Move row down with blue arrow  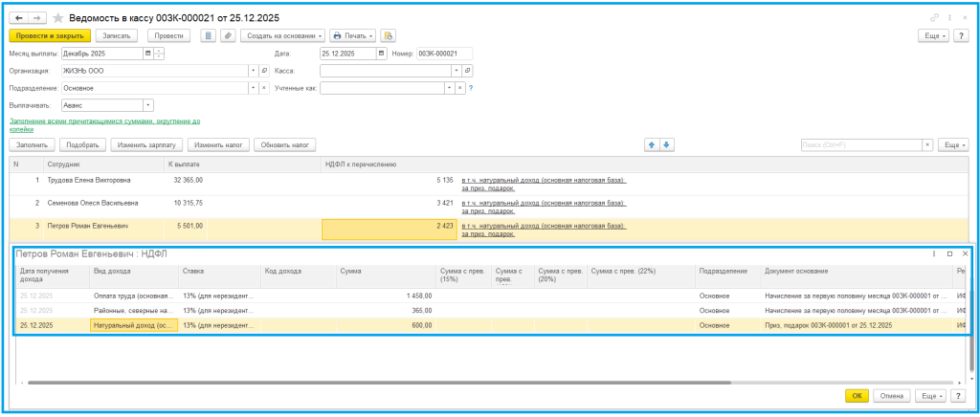(667, 144)
